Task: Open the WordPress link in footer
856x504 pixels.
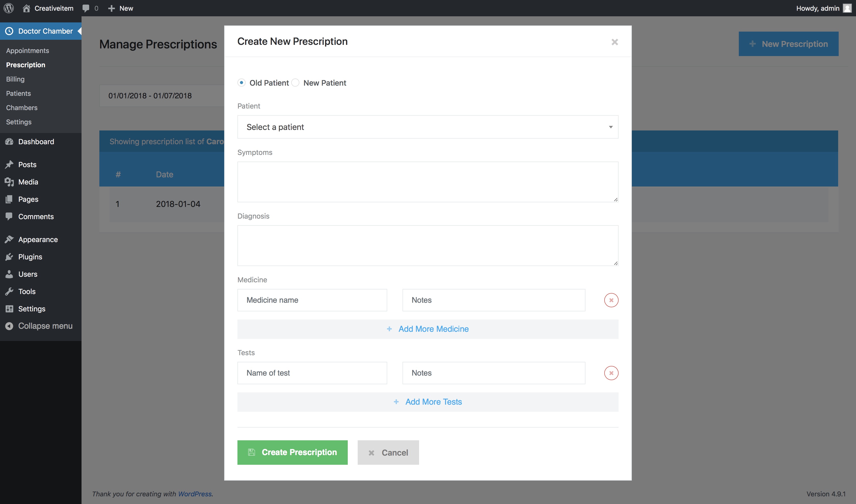Action: [x=195, y=494]
